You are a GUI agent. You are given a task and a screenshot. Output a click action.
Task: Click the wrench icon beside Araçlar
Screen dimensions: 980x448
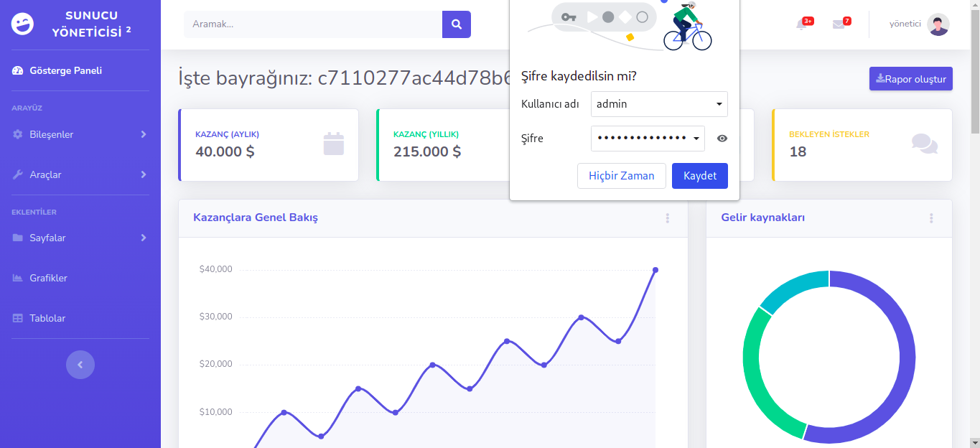pos(18,174)
